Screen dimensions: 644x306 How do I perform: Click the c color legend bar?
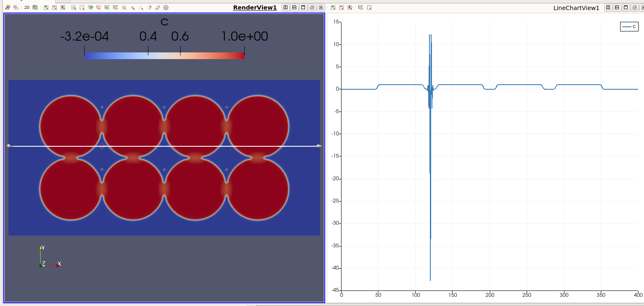[x=164, y=54]
